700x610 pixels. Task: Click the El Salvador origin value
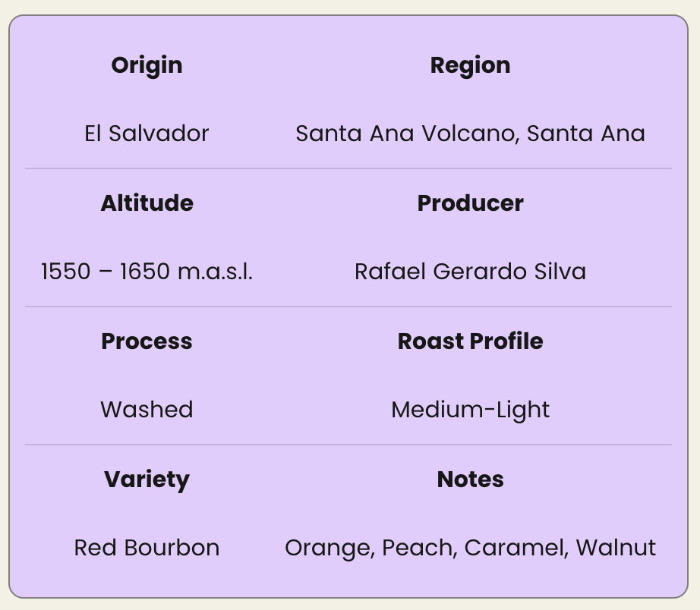(x=147, y=134)
